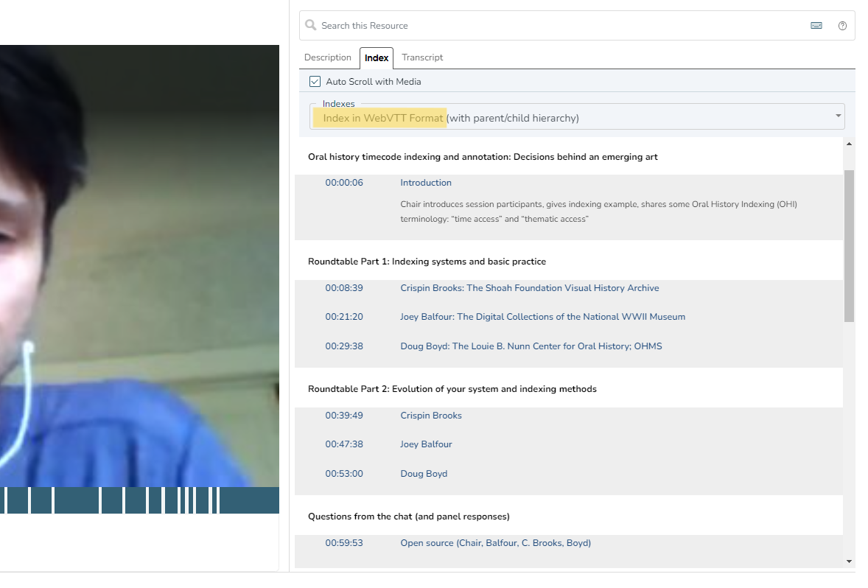Open the keyboard icon in search bar
This screenshot has height=588, width=868.
point(816,25)
